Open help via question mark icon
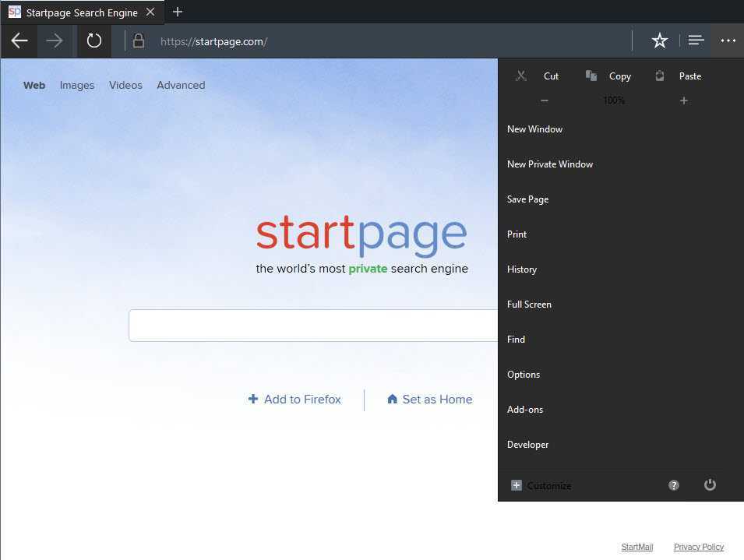Viewport: 744px width, 560px height. pos(673,485)
